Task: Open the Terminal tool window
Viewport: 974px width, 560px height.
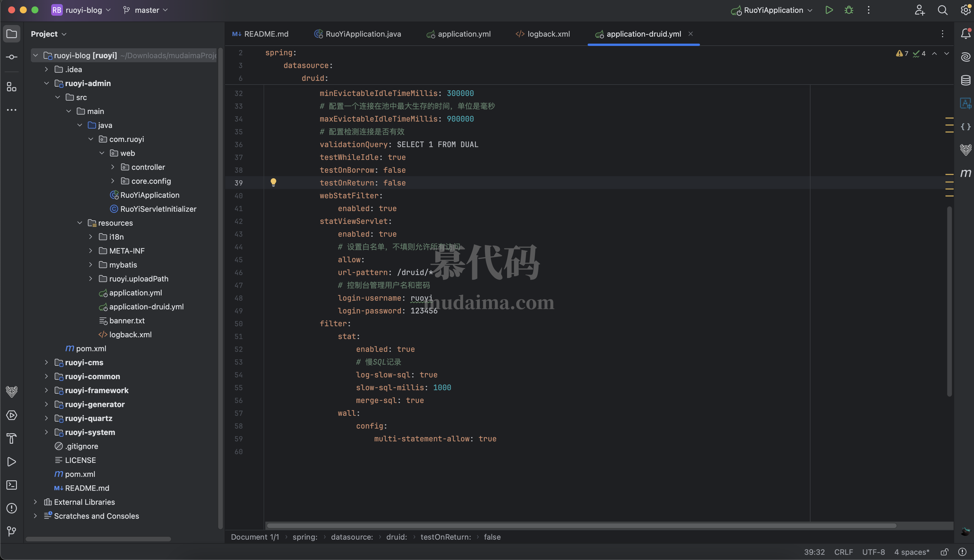Action: click(x=12, y=485)
